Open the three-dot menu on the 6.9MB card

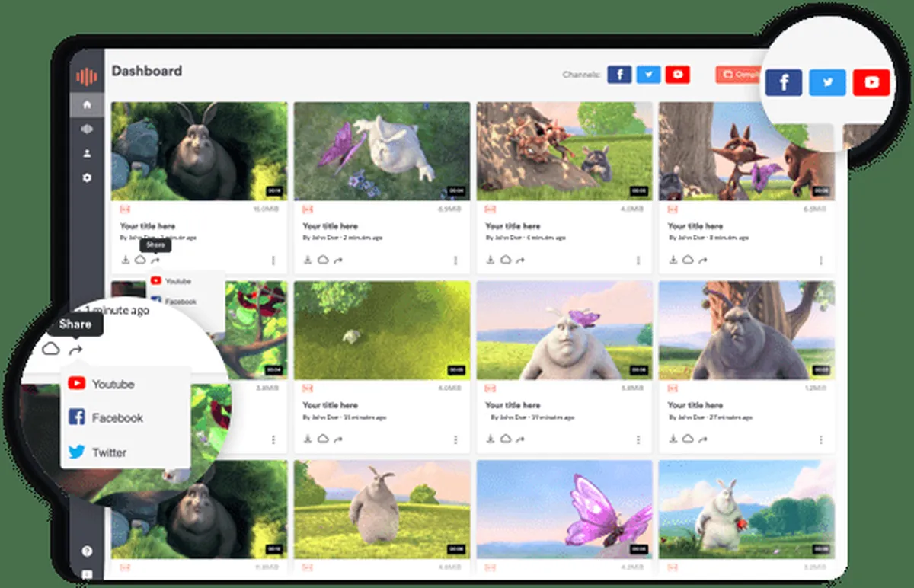coord(455,260)
